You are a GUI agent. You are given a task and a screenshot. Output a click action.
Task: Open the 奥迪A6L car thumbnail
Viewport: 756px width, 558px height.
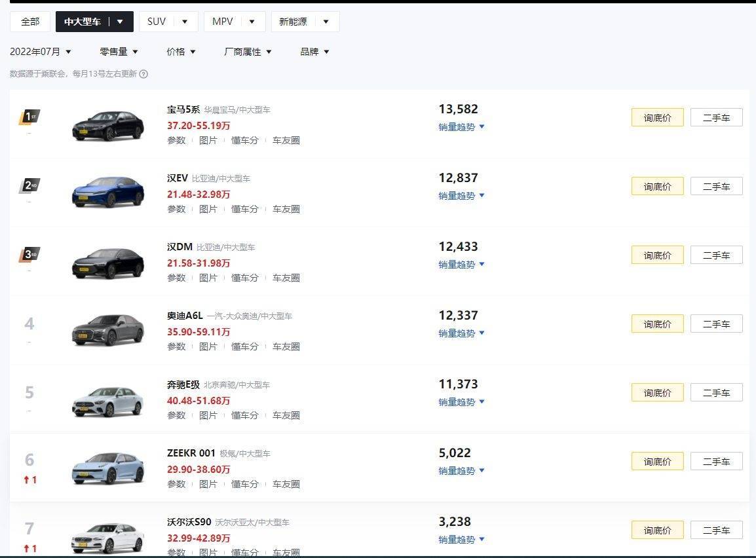[x=107, y=330]
